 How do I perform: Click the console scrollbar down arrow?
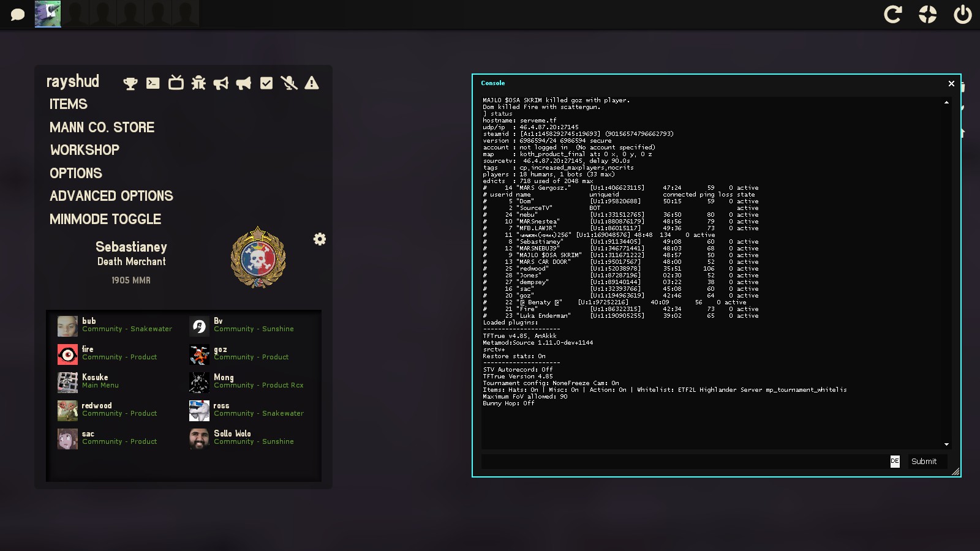(x=946, y=444)
